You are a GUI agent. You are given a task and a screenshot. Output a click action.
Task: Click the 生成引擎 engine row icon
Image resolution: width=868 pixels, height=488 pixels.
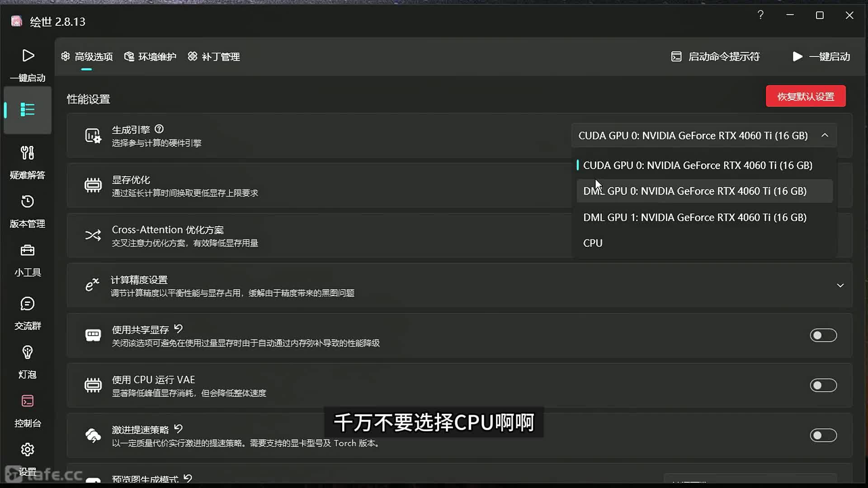93,136
